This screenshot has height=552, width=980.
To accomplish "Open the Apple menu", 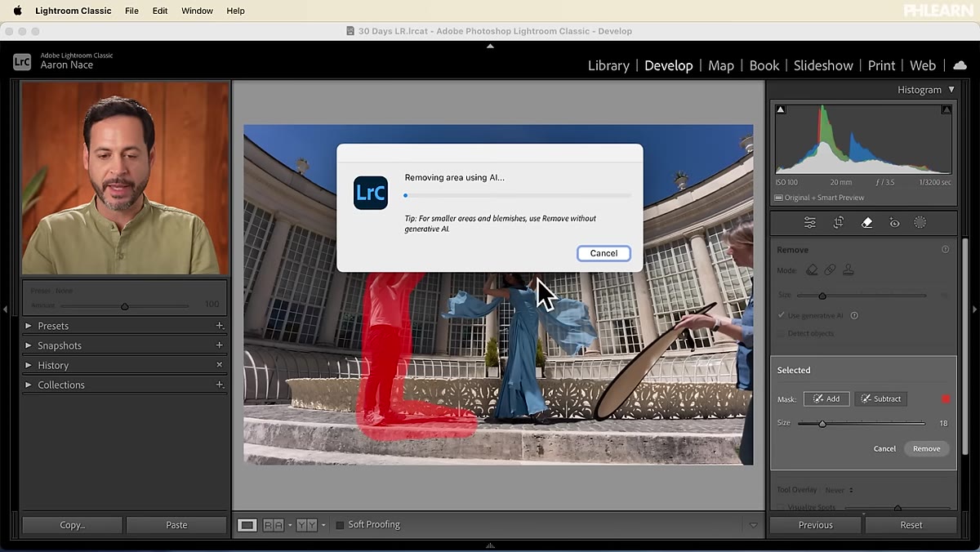I will (x=17, y=11).
